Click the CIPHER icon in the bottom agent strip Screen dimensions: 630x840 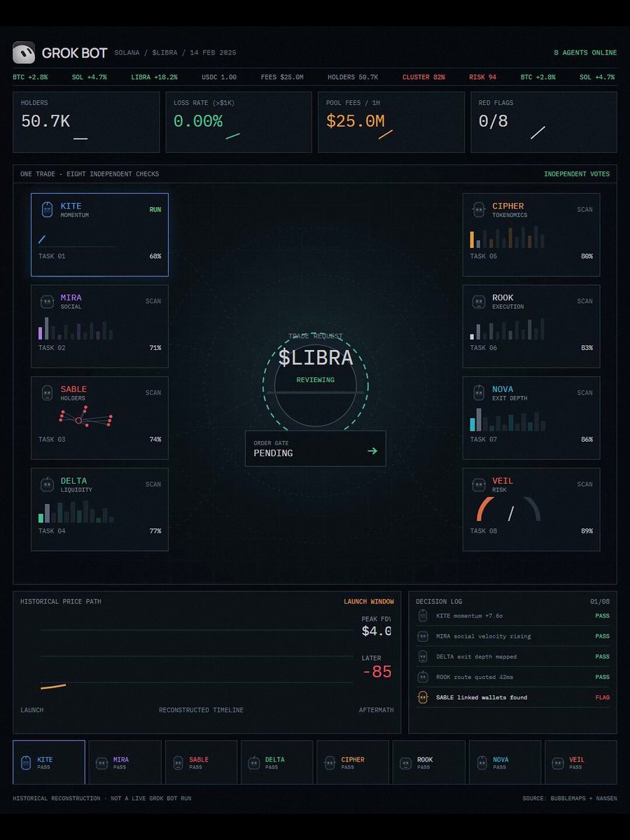coord(330,762)
